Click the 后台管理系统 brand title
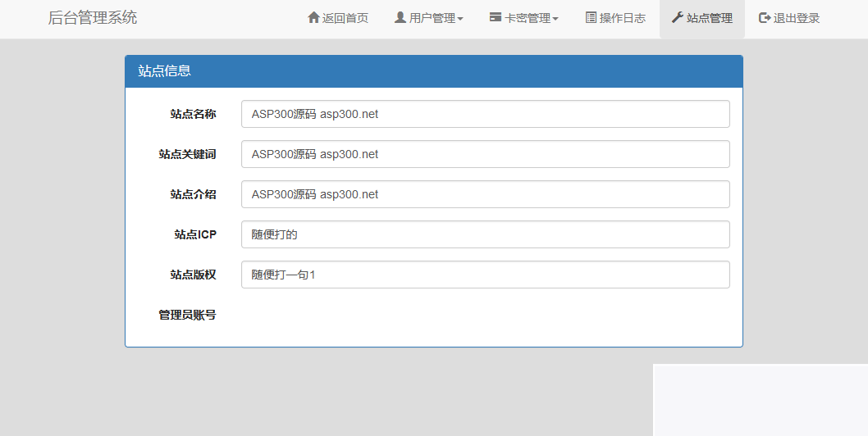 pos(93,18)
